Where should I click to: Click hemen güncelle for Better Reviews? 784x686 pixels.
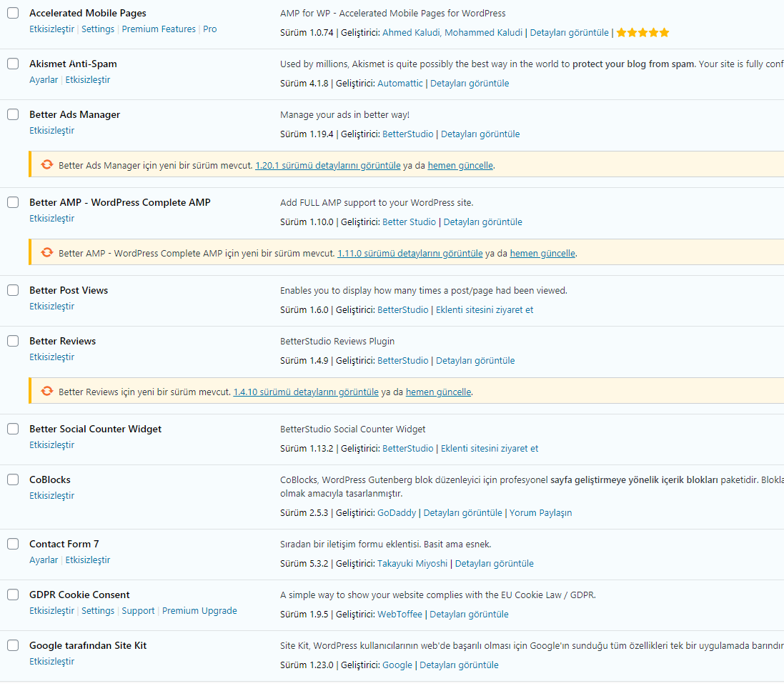tap(438, 392)
